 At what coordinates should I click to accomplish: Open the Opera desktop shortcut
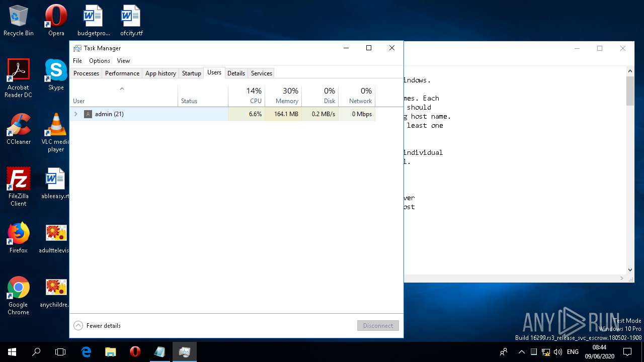pos(56,21)
